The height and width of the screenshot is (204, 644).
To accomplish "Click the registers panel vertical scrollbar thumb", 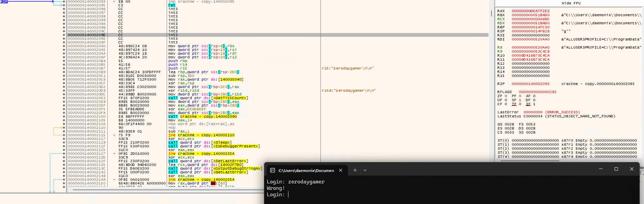I will tap(492, 14).
